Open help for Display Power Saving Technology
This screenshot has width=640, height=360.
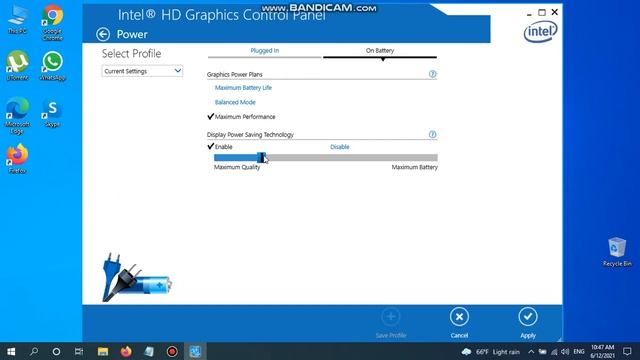coord(432,134)
